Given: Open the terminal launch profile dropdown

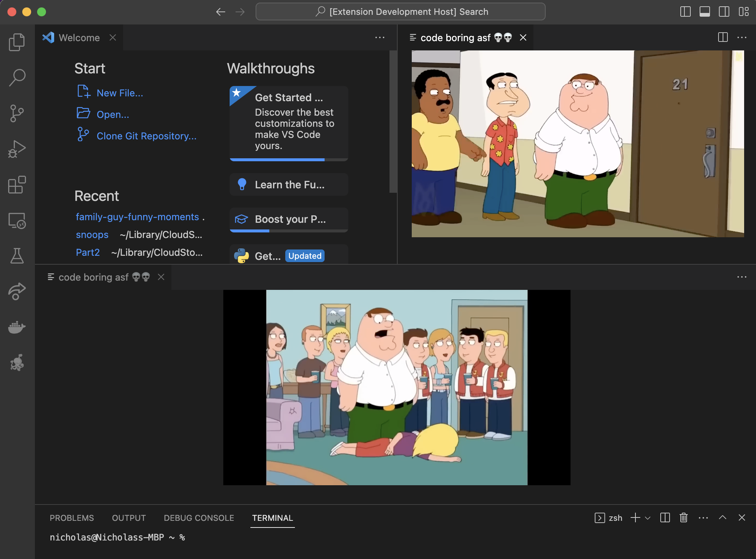Looking at the screenshot, I should (648, 518).
